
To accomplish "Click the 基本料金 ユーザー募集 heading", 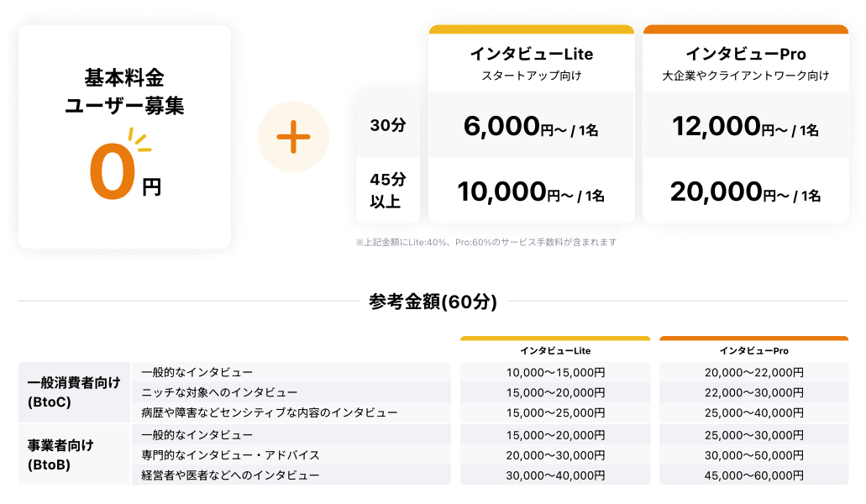I will [x=124, y=92].
